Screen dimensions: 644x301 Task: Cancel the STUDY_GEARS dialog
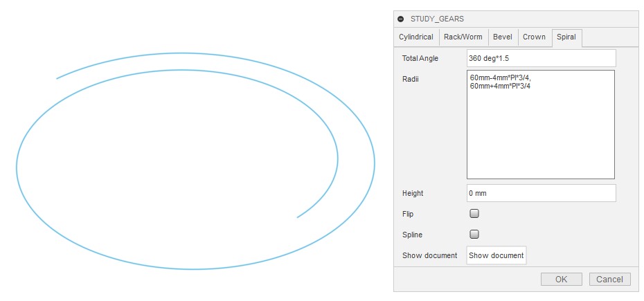[x=610, y=280]
